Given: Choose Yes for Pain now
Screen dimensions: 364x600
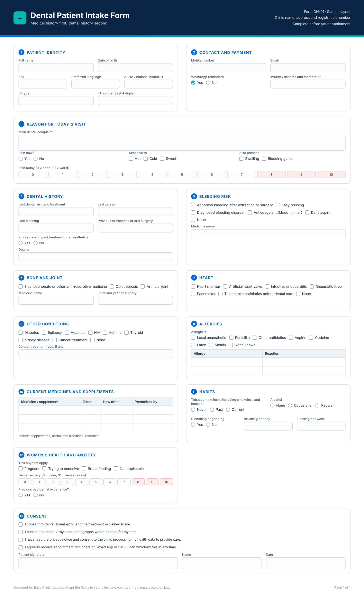Looking at the screenshot, I should pos(21,159).
